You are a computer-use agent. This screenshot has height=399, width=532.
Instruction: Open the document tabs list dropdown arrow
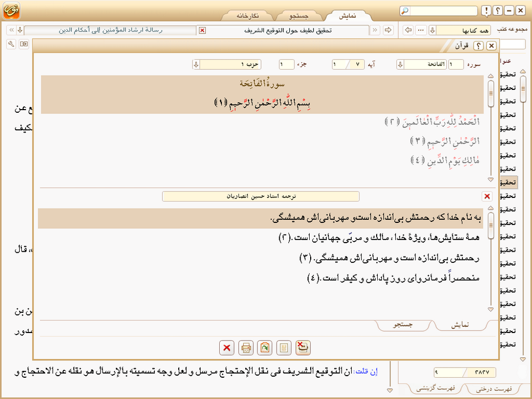[x=20, y=30]
